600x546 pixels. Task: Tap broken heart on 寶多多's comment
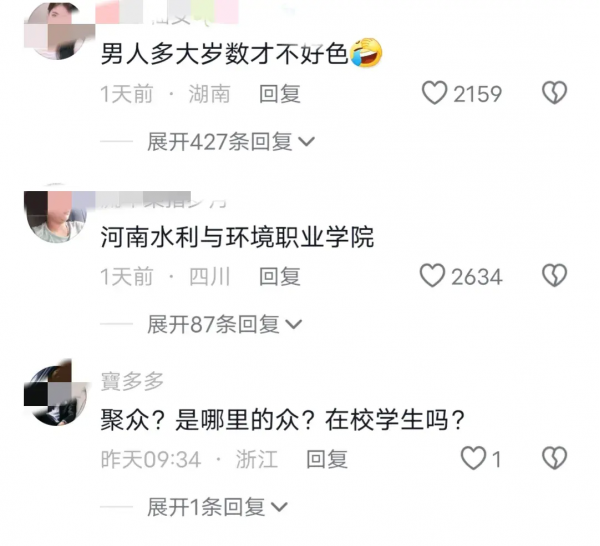coord(554,458)
